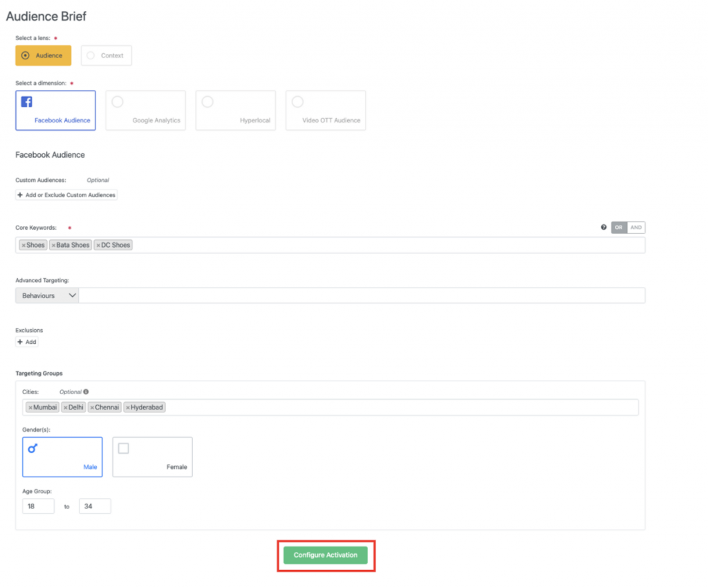Check the Female gender checkbox
Viewport: 708px width, 588px height.
click(x=123, y=448)
